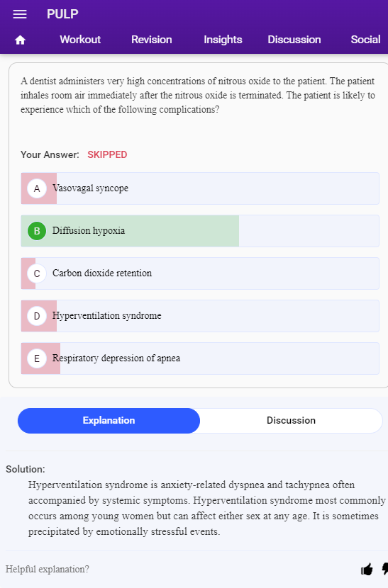Open the Discussion nav tab

(294, 40)
